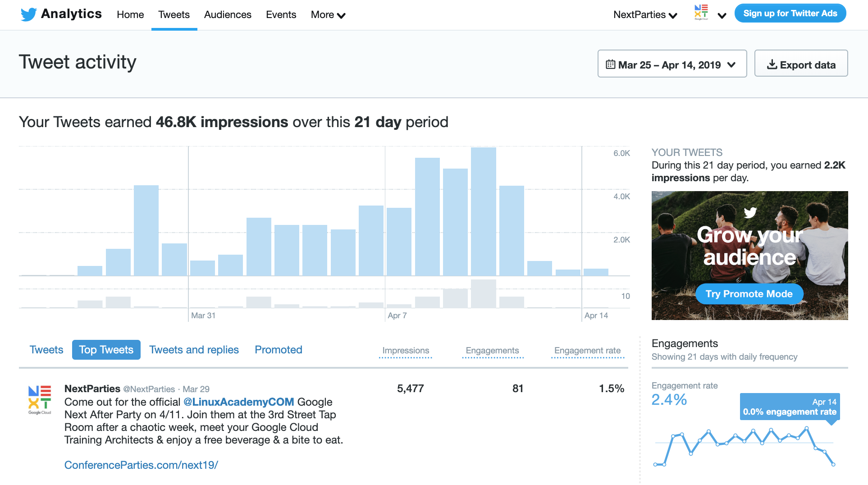Expand the chevron beside profile avatar

722,16
